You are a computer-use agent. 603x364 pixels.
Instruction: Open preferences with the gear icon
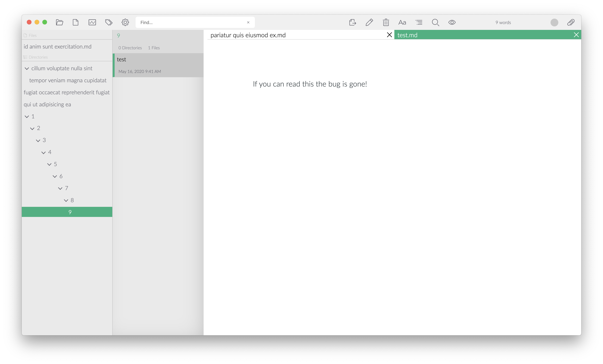coord(125,22)
